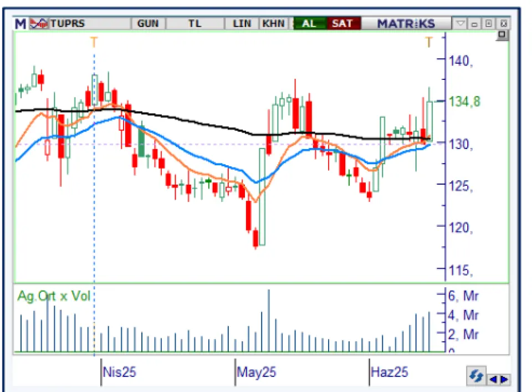Viewport: 532px width, 392px height.
Task: Click the left orange T timeline marker
Action: pyautogui.click(x=94, y=42)
